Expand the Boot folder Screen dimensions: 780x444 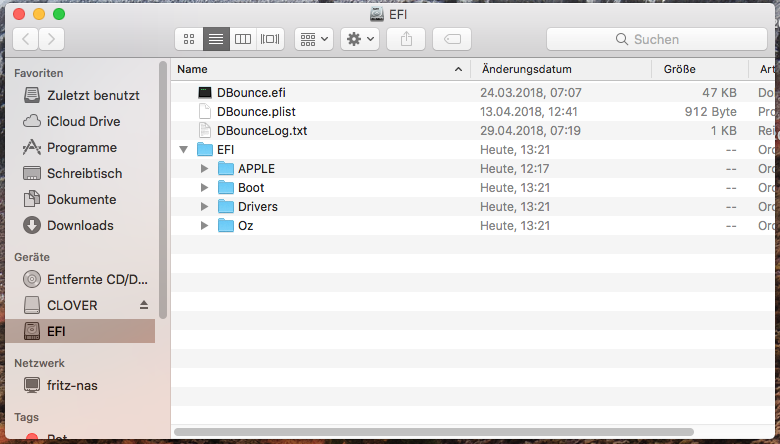[x=204, y=187]
